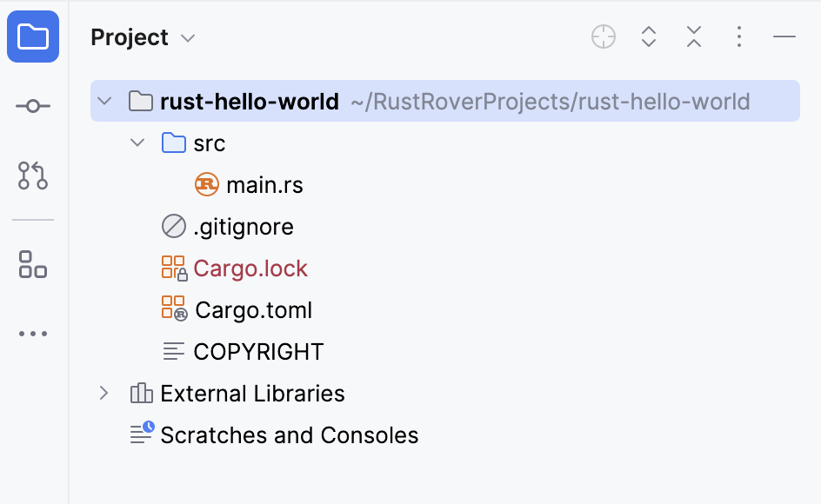Open the Pull Requests sidebar icon

(33, 176)
